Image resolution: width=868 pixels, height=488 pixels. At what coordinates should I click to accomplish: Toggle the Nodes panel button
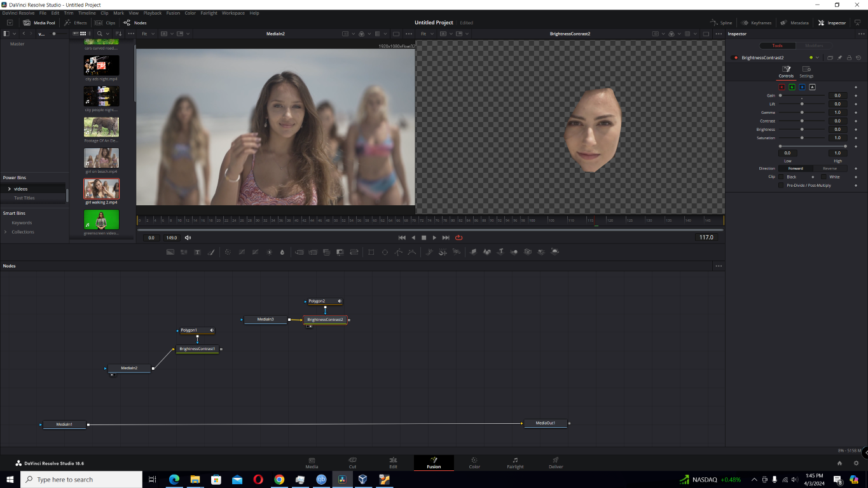click(135, 23)
